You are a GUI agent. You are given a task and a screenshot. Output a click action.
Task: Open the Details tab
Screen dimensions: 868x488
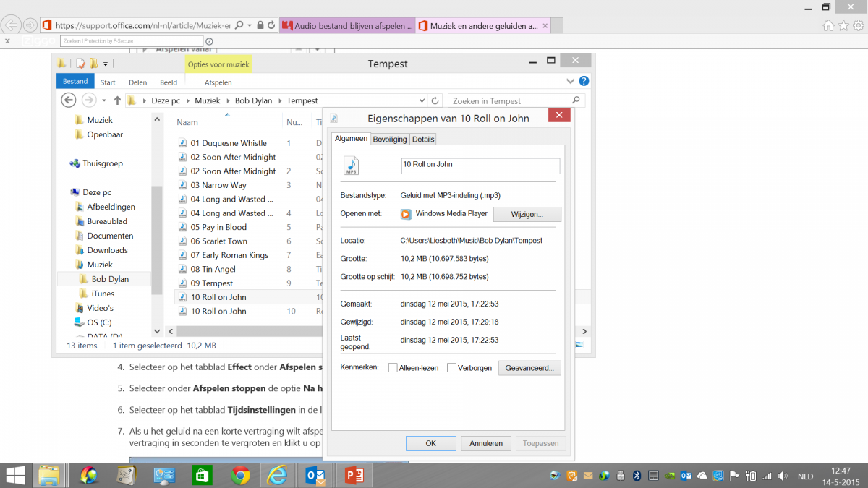[x=423, y=139]
